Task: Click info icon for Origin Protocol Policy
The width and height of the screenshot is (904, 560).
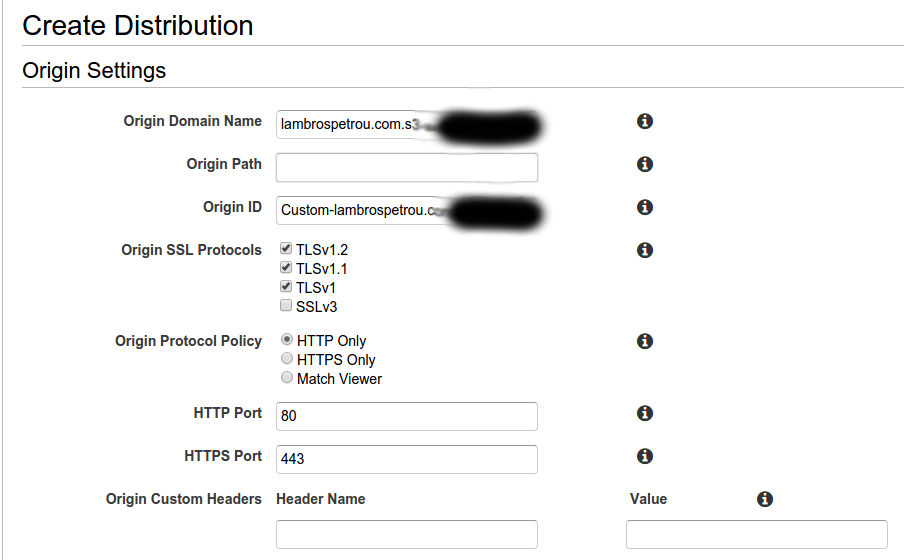Action: tap(645, 341)
